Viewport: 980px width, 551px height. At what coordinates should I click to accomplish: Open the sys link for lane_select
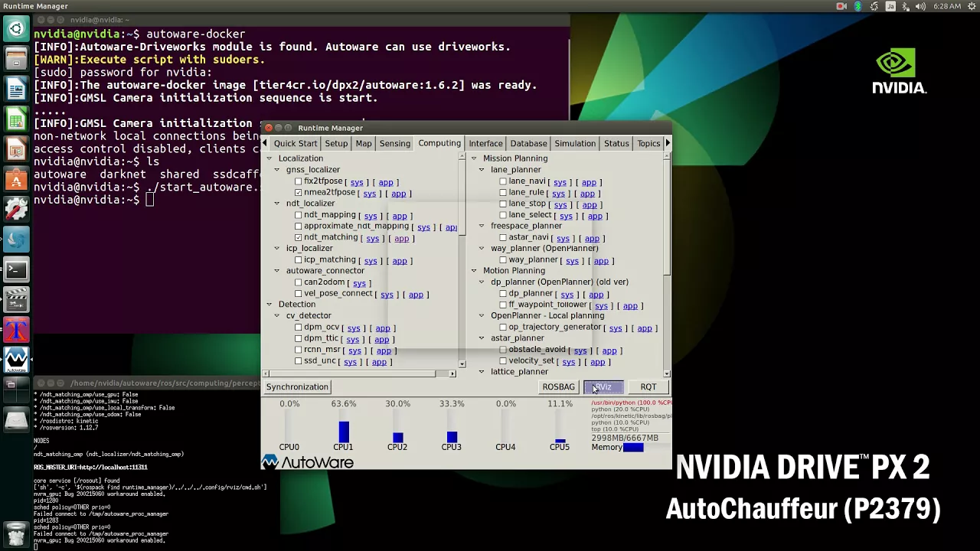pos(566,216)
